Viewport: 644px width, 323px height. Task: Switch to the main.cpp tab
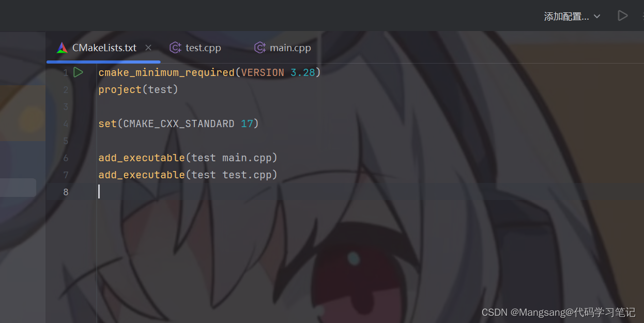pyautogui.click(x=283, y=48)
